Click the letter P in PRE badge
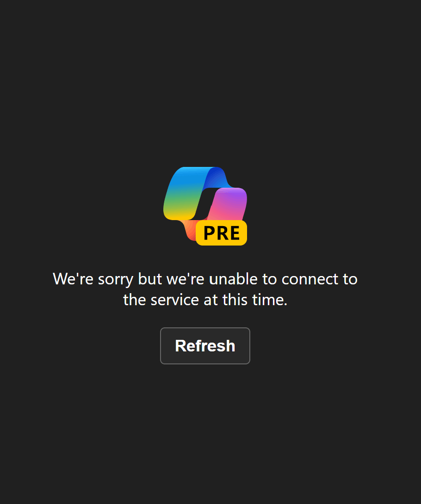The height and width of the screenshot is (504, 421). (x=210, y=233)
